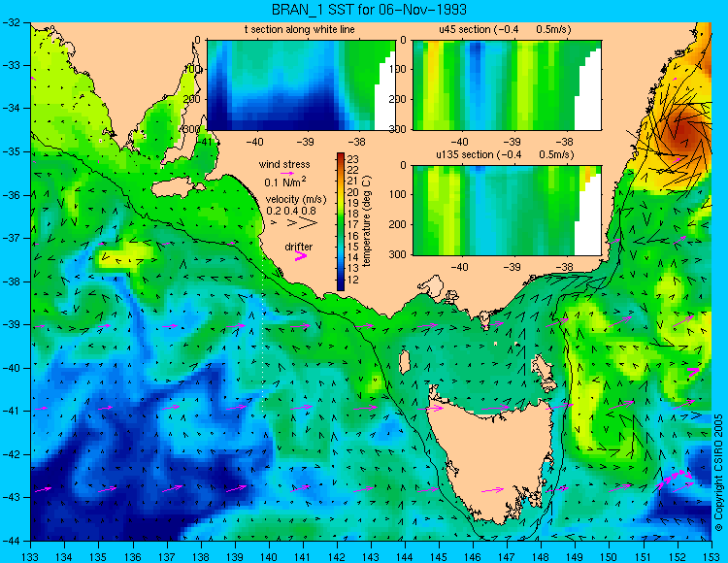Click the longitude axis label 133
This screenshot has width=728, height=563.
pos(31,556)
